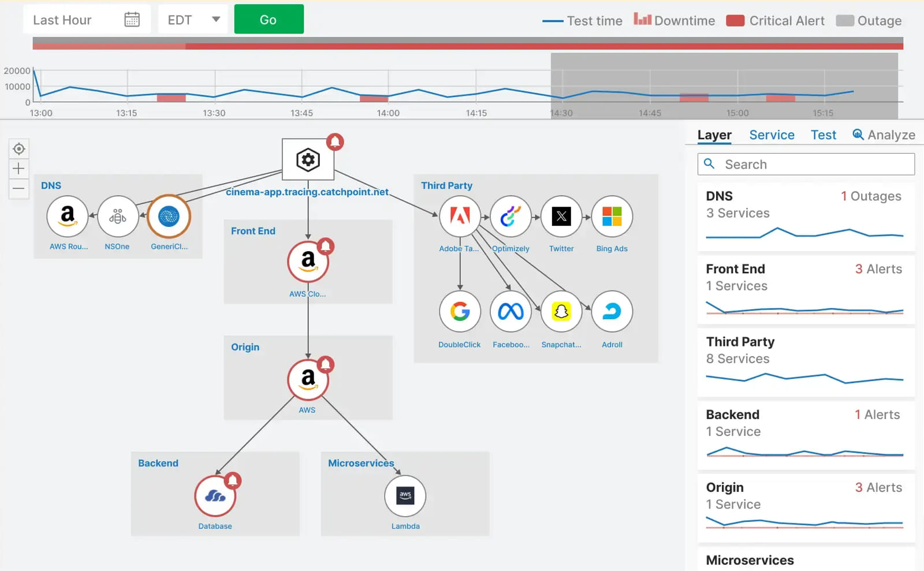Click the NSOne DNS node
The width and height of the screenshot is (924, 571).
118,217
